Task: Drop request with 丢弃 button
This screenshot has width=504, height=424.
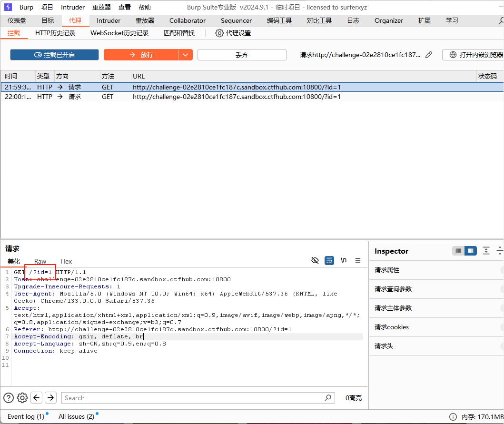Action: [x=242, y=55]
